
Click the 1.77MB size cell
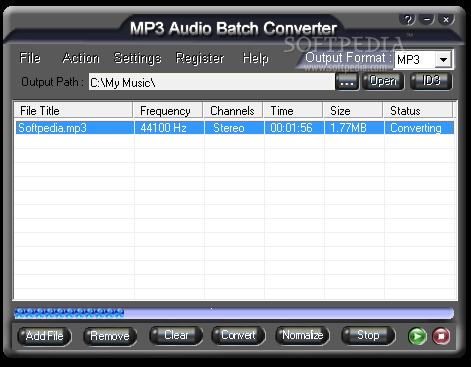point(354,128)
